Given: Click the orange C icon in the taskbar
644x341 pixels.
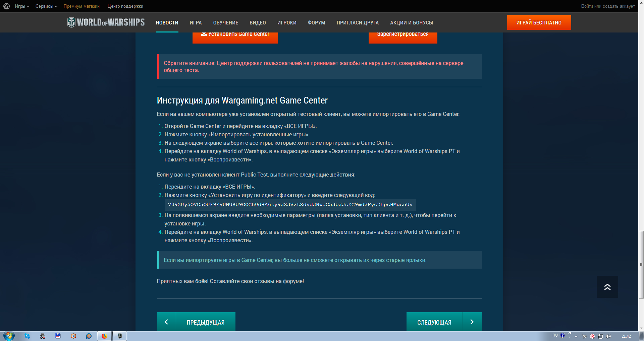Looking at the screenshot, I should tap(89, 336).
